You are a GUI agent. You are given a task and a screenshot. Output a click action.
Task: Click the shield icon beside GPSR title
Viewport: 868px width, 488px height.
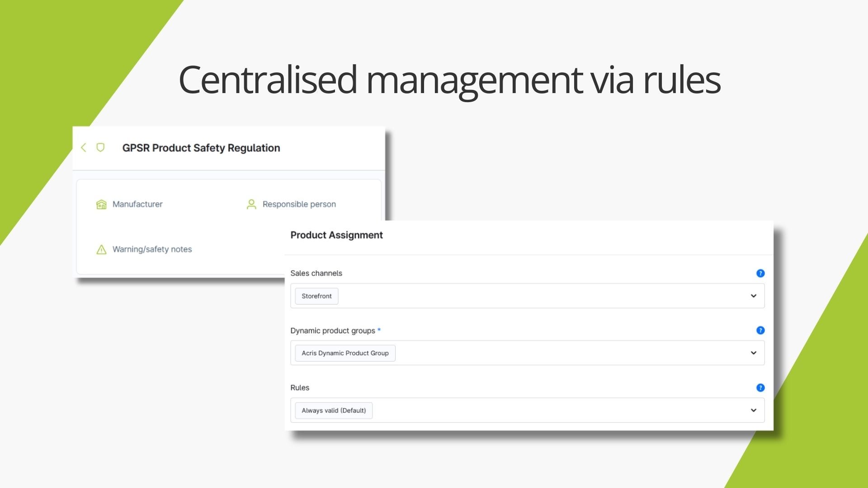coord(100,148)
